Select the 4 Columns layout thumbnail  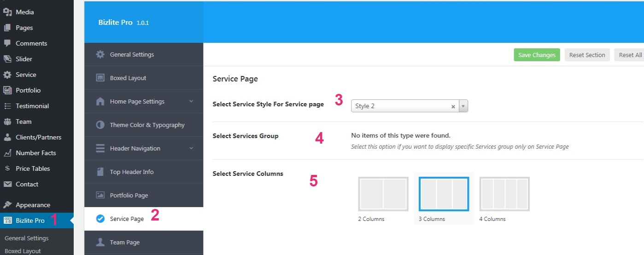coord(504,194)
